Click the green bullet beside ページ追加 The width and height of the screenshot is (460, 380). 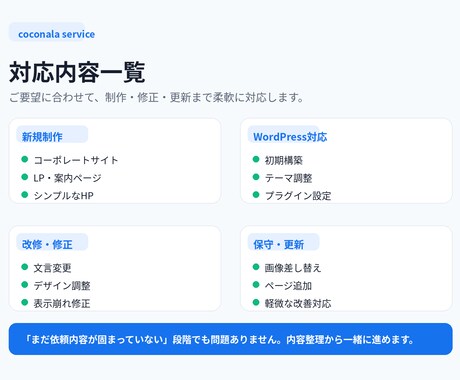click(256, 285)
